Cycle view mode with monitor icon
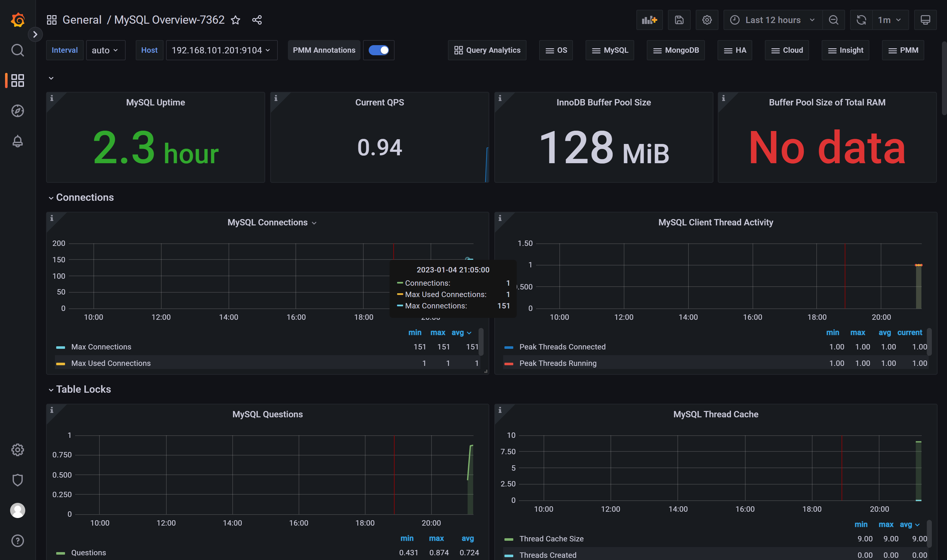Viewport: 947px width, 560px height. pyautogui.click(x=925, y=20)
